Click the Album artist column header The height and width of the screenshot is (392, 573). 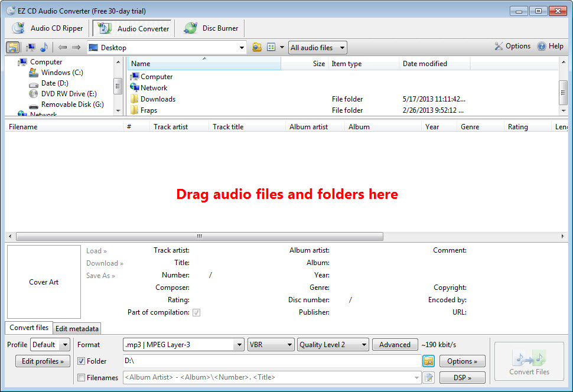(315, 127)
